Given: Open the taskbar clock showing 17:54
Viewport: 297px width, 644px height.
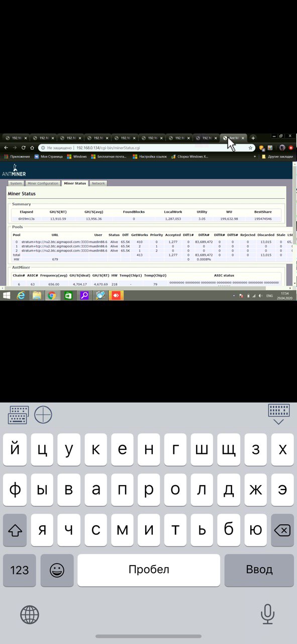Looking at the screenshot, I should point(284,296).
